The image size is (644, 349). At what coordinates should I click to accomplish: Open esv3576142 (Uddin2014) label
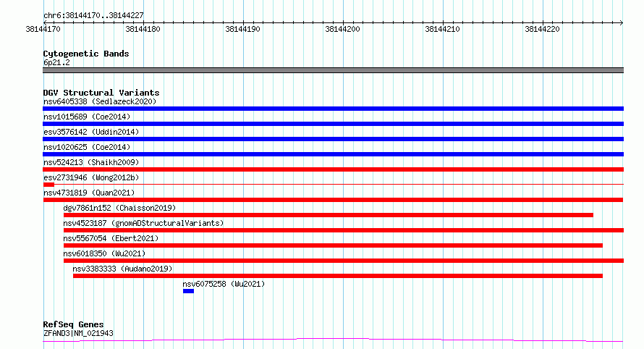(91, 132)
